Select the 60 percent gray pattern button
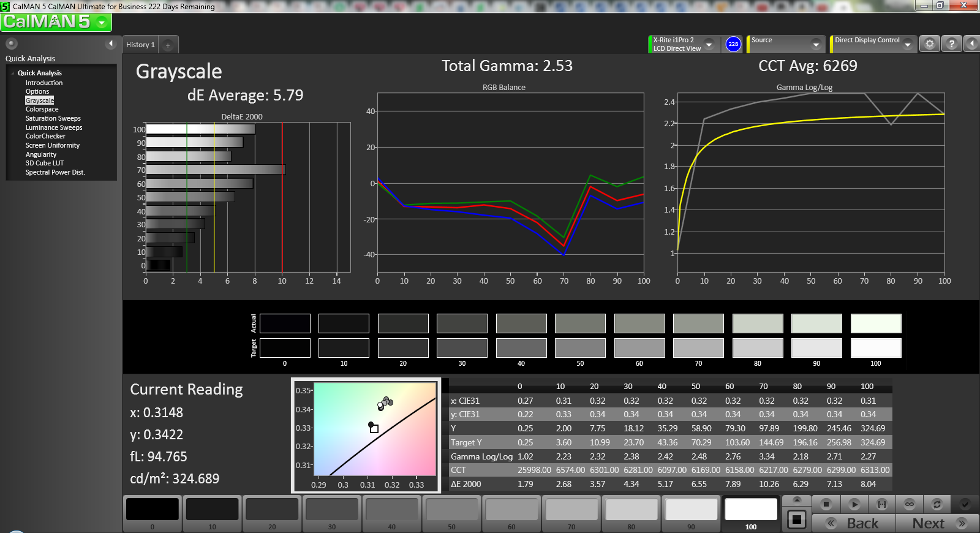Image resolution: width=980 pixels, height=533 pixels. [511, 514]
